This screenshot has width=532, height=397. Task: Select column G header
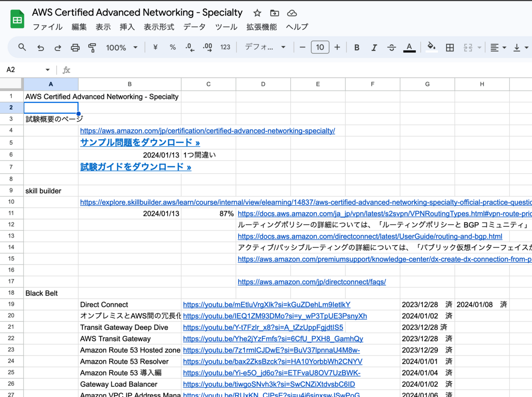[x=427, y=84]
